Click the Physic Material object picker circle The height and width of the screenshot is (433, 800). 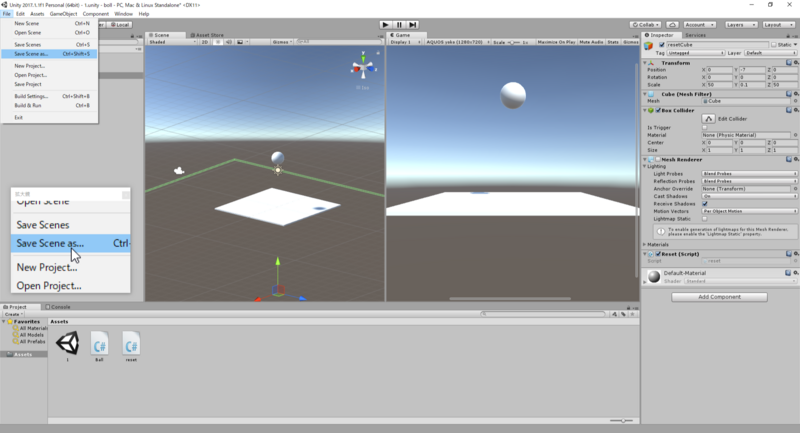(795, 135)
